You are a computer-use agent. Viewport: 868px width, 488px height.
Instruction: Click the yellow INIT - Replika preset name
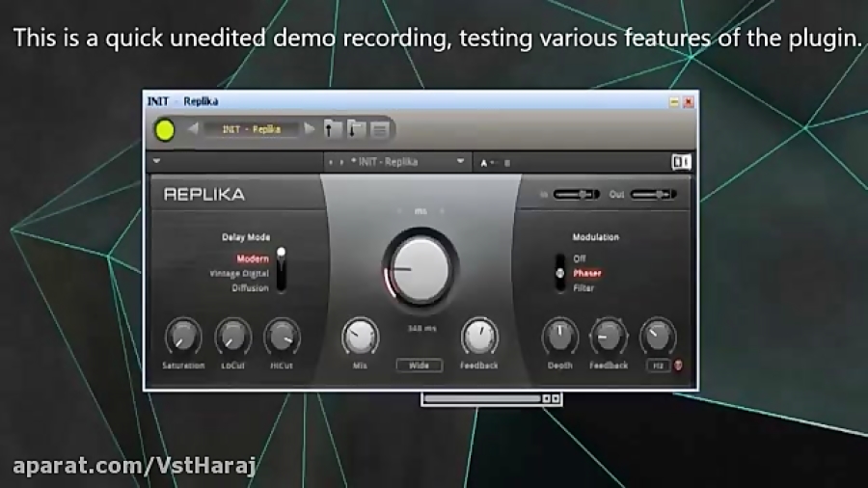tap(252, 129)
